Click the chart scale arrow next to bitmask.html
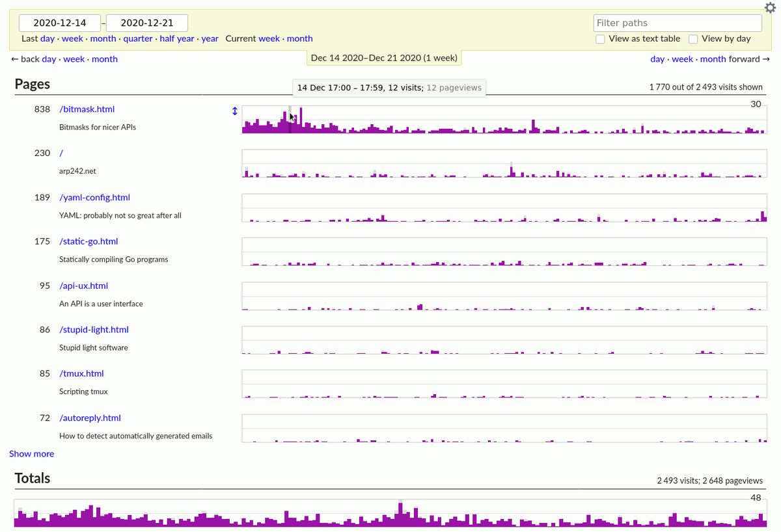Screen dimensions: 781x532 click(235, 111)
